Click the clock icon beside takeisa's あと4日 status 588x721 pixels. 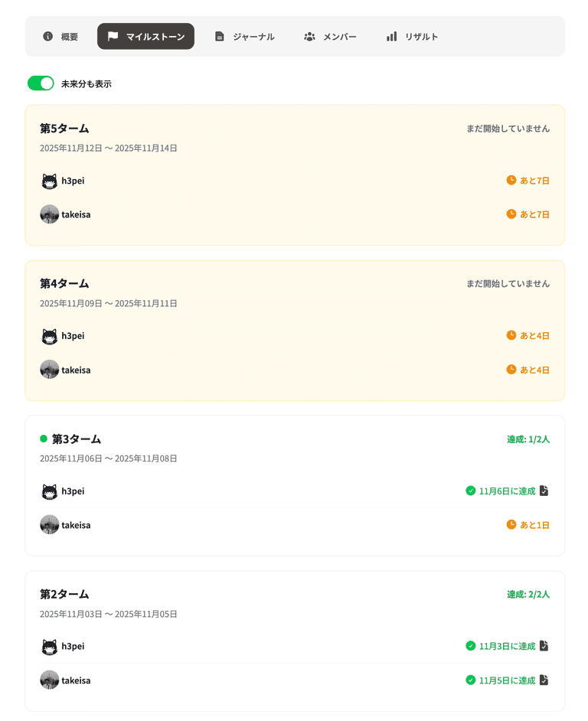tap(510, 369)
